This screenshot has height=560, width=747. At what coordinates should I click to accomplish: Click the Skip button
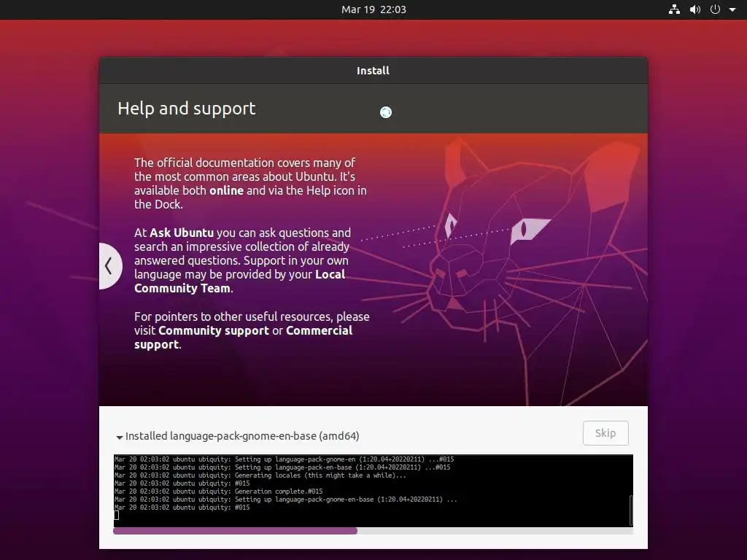tap(605, 433)
